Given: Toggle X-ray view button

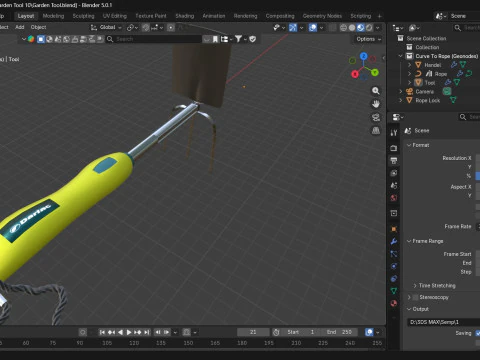Looking at the screenshot, I should [332, 28].
